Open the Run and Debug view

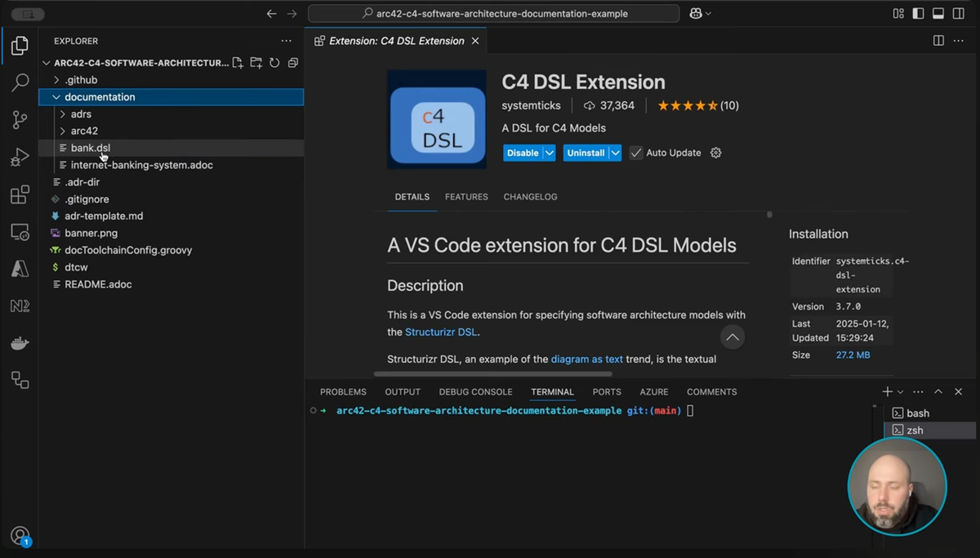(x=20, y=157)
